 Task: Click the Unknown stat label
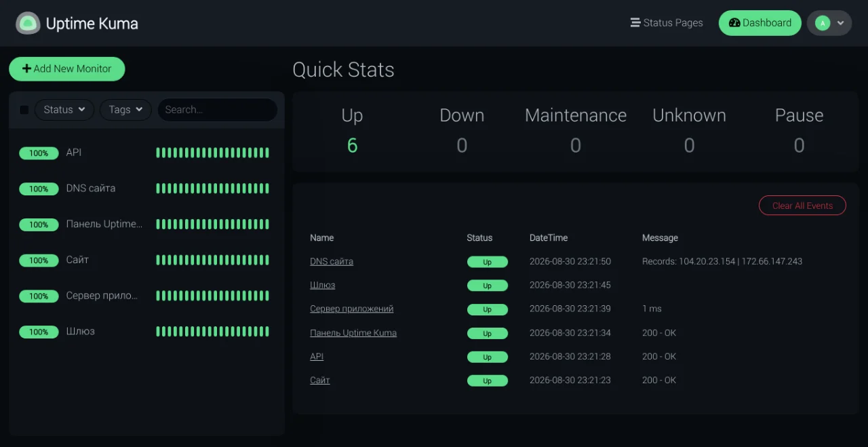coord(689,115)
